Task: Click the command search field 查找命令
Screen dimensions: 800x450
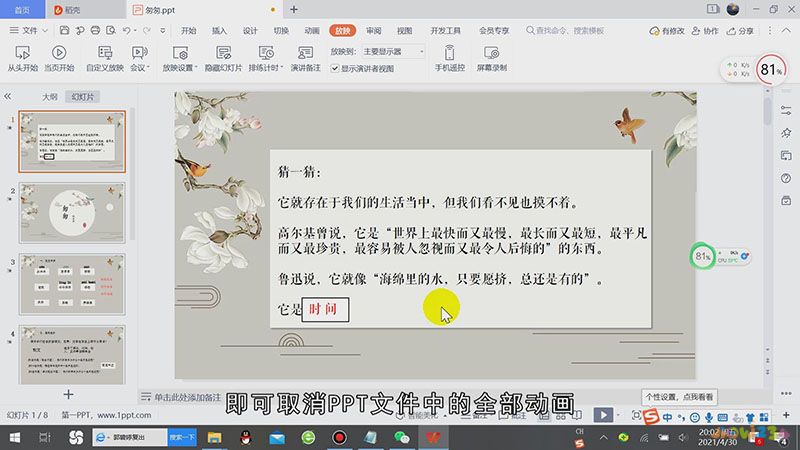Action: (565, 31)
